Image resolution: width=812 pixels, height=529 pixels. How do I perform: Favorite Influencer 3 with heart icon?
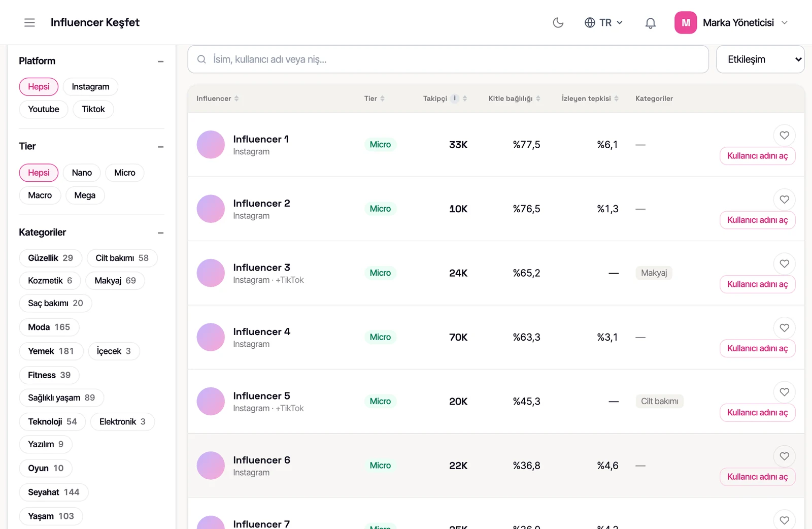[784, 263]
